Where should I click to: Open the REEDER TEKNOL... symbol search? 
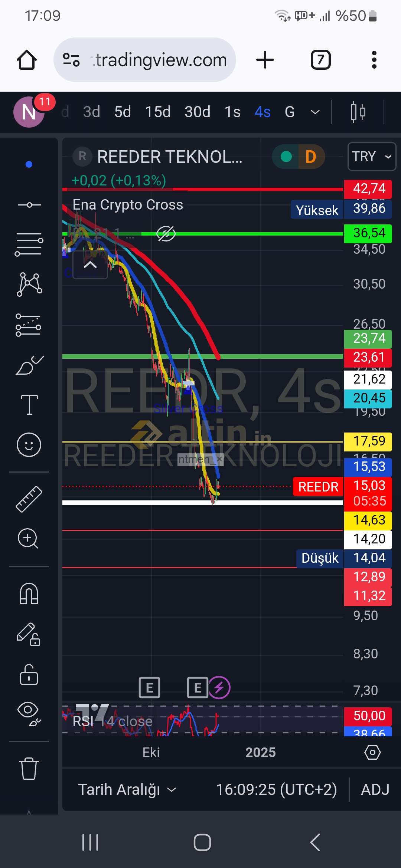[170, 157]
